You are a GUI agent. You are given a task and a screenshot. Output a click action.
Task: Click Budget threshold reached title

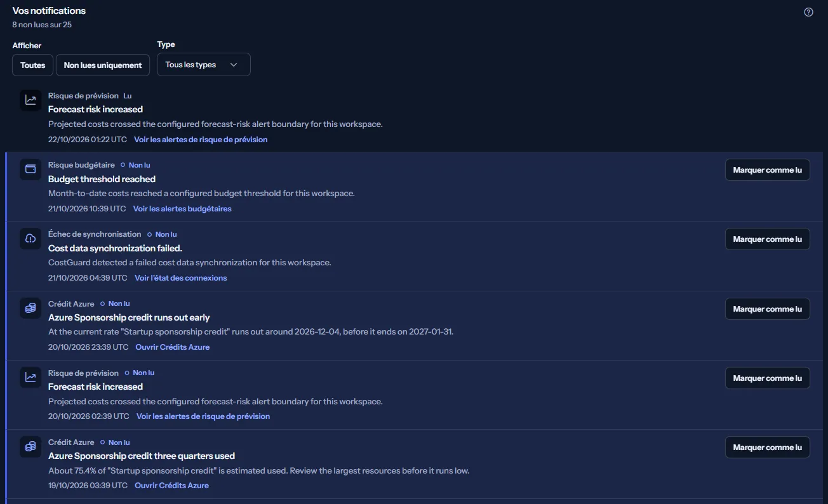[102, 179]
